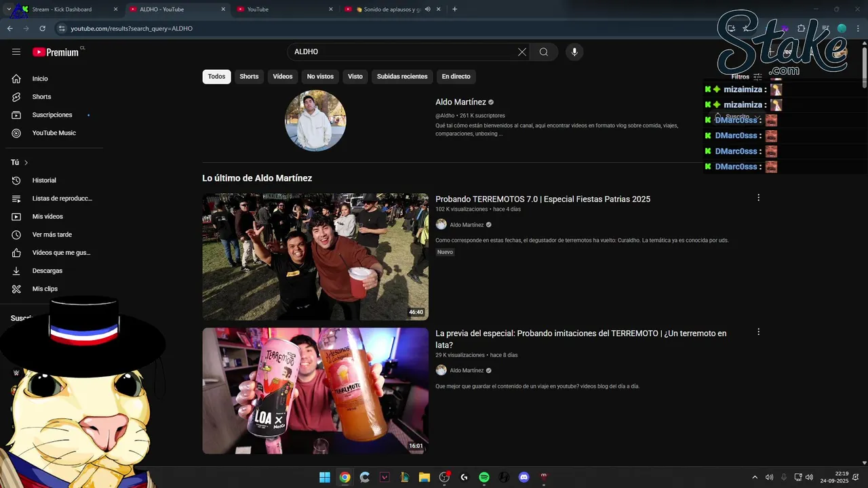This screenshot has height=488, width=868.
Task: Expand the Tú section chevron
Action: 26,163
